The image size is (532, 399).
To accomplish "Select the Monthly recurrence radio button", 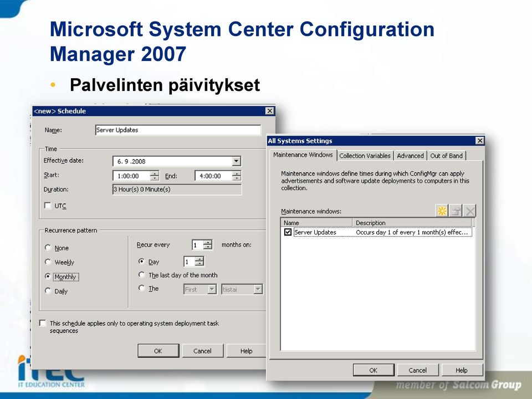I will coord(48,277).
